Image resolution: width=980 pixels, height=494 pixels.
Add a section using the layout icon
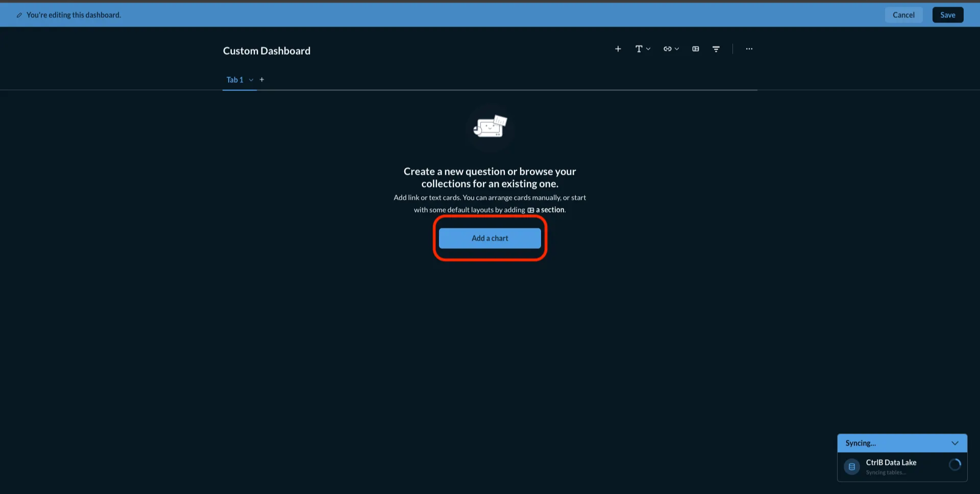(695, 49)
